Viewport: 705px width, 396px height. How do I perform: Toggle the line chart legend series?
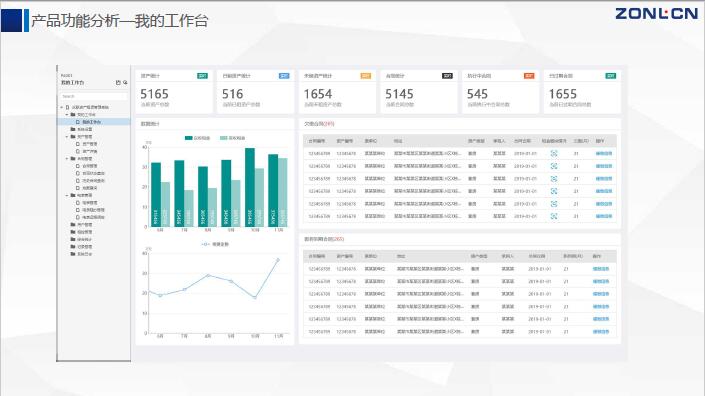(x=215, y=244)
